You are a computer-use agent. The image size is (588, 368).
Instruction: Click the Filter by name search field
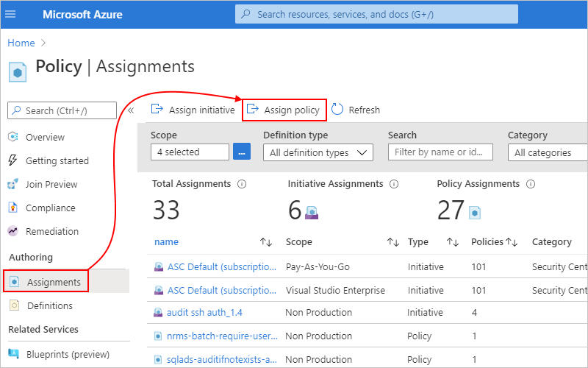[x=440, y=152]
